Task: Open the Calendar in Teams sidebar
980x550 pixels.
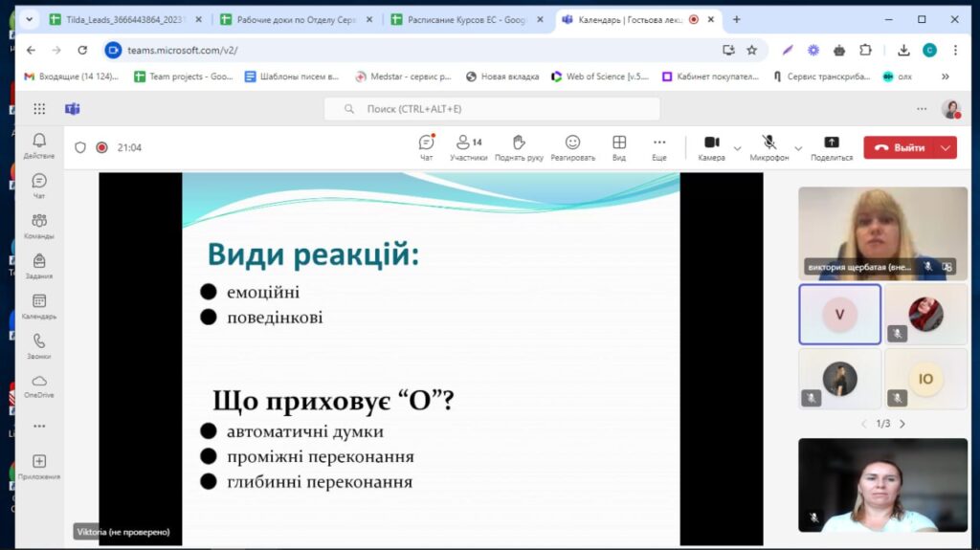Action: pyautogui.click(x=39, y=306)
